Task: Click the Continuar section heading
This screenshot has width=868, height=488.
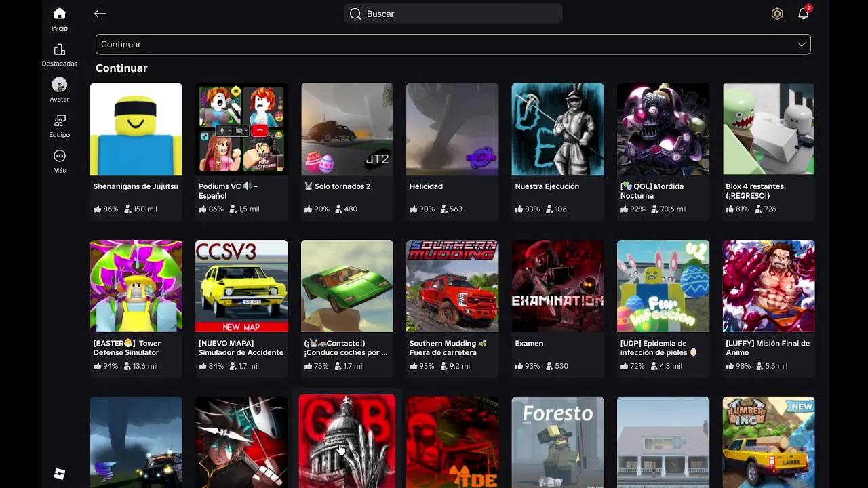Action: tap(121, 68)
